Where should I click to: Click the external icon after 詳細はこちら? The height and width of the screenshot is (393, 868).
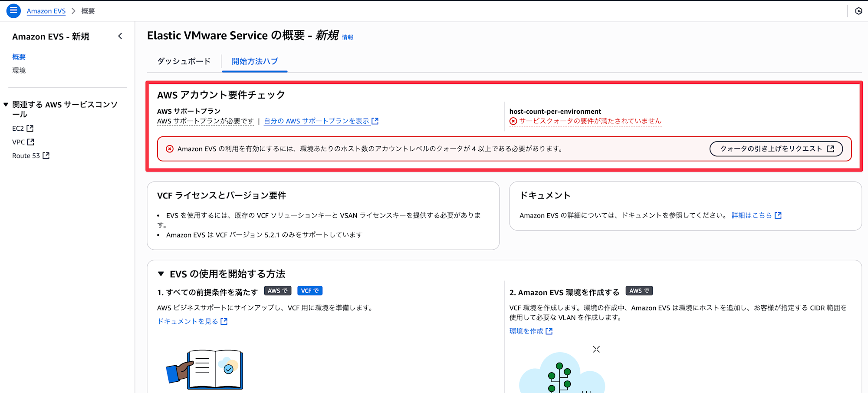778,215
